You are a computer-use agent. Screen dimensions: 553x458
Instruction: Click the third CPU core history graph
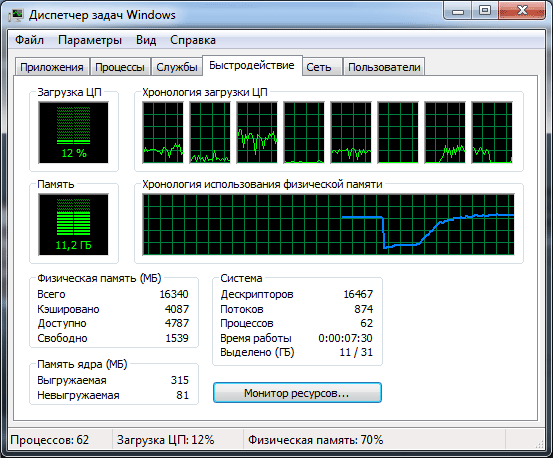257,133
